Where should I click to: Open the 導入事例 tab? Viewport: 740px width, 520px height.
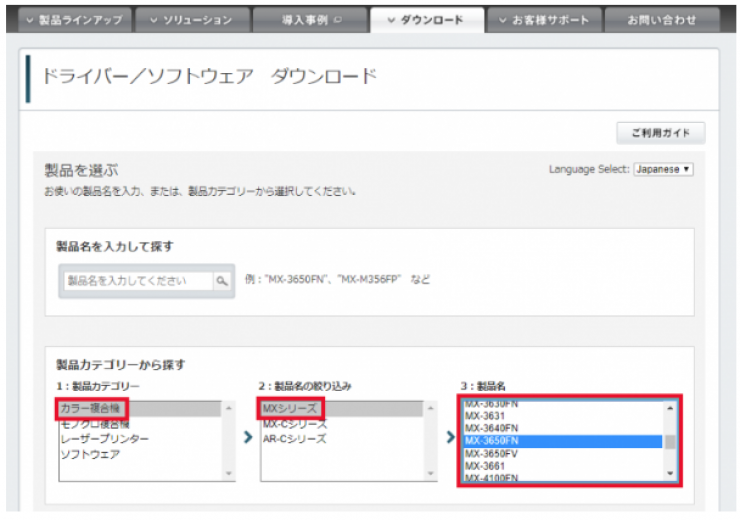310,20
